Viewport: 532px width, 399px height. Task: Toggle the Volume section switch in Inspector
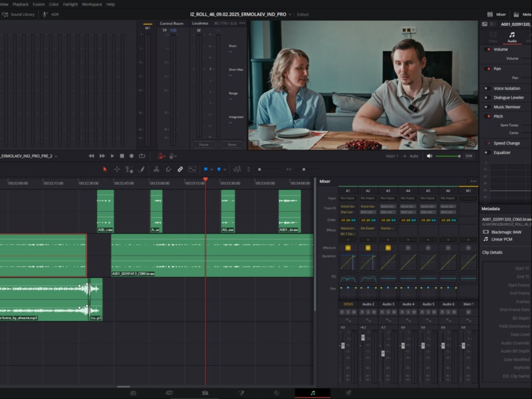[x=489, y=49]
